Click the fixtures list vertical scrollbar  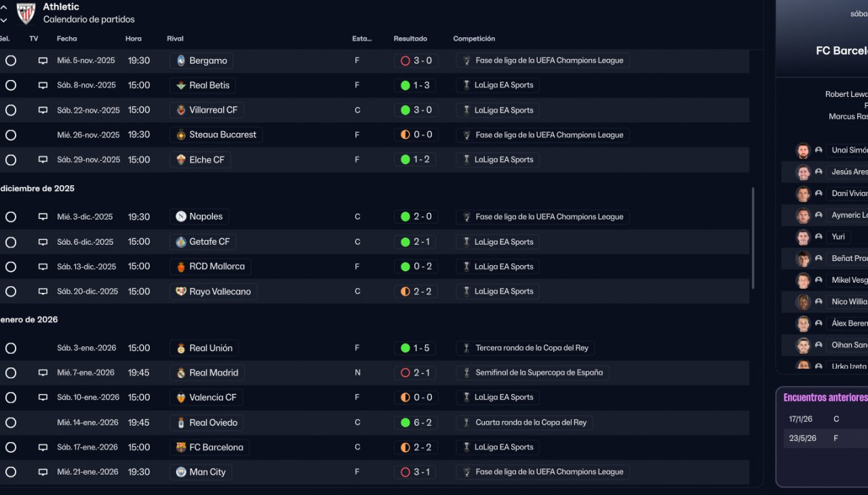tap(753, 237)
